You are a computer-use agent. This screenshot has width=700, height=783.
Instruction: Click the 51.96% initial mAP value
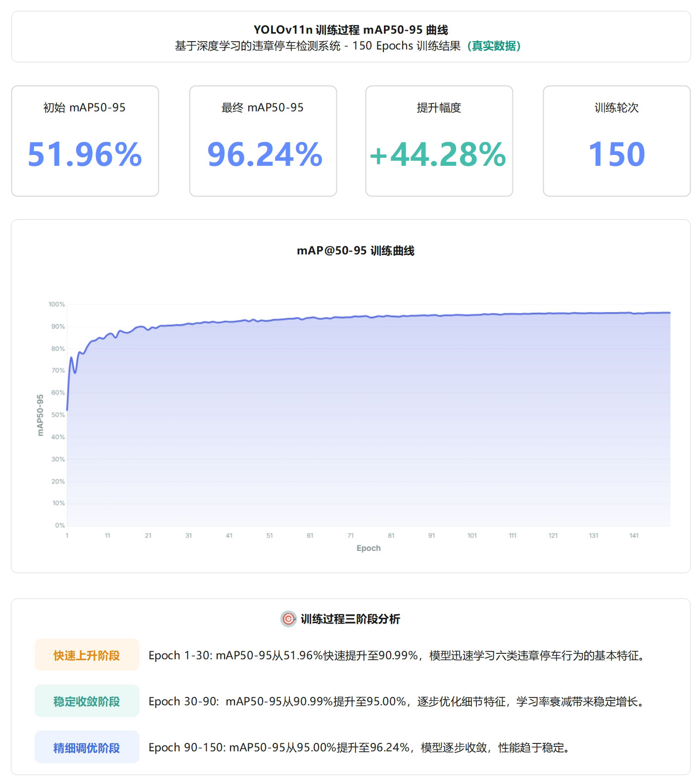pyautogui.click(x=85, y=154)
